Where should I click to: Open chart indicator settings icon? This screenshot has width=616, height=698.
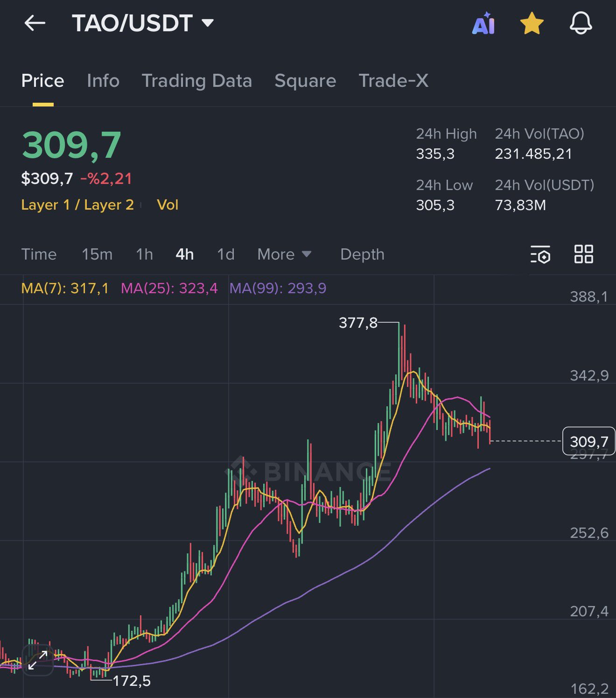pos(540,254)
